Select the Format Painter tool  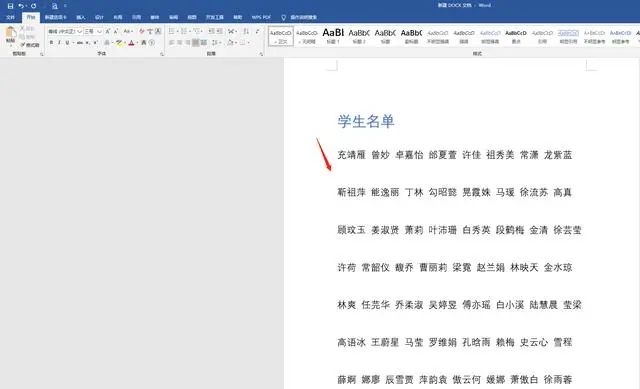pos(30,44)
